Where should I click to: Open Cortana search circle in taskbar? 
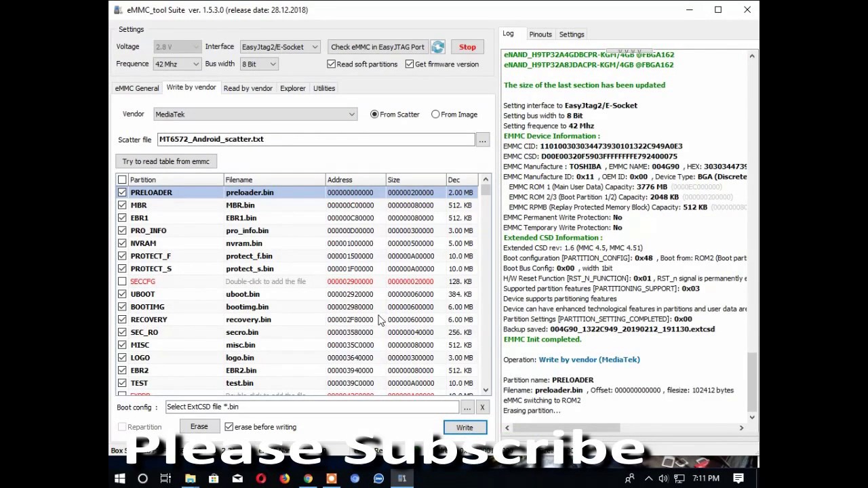click(x=142, y=479)
